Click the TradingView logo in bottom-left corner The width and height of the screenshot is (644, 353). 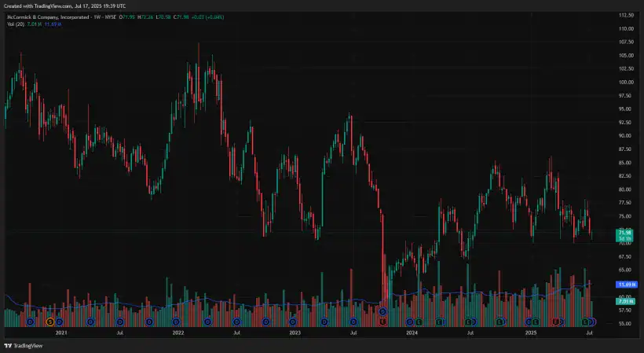pyautogui.click(x=24, y=346)
